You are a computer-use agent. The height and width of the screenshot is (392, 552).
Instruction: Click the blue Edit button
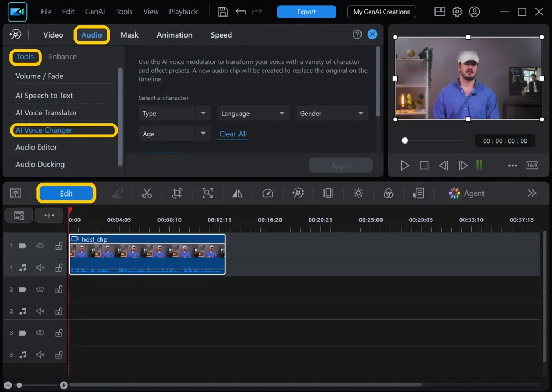[x=66, y=193]
